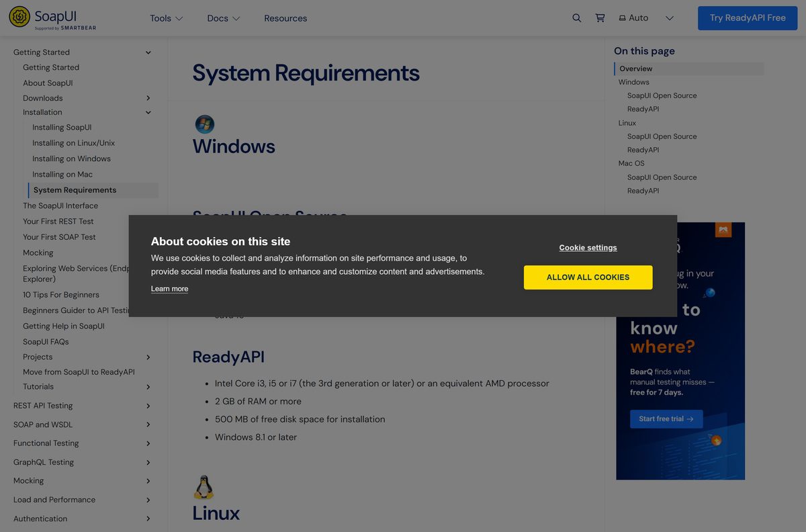Open the Installing on Mac page

point(62,175)
